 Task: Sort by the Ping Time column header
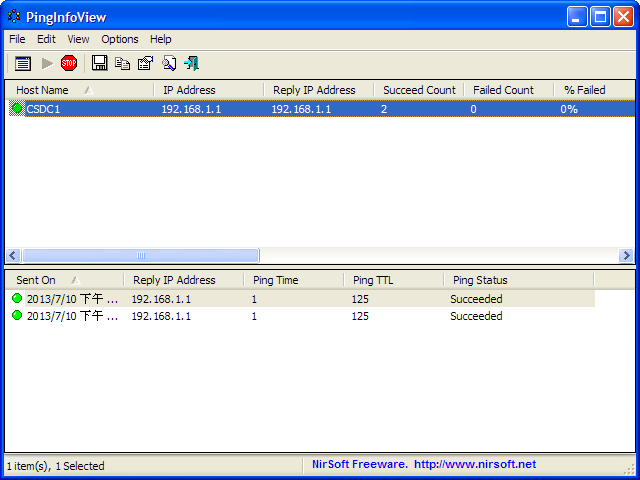[x=294, y=280]
